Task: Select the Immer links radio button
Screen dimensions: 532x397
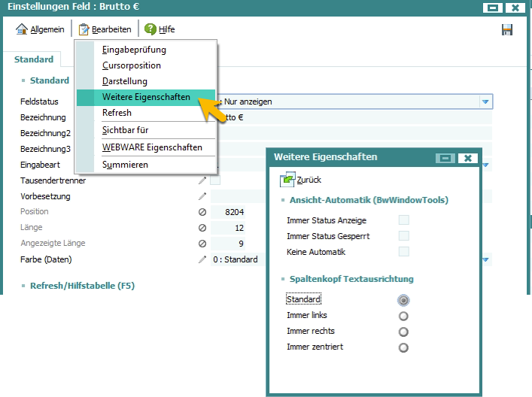Action: (404, 316)
